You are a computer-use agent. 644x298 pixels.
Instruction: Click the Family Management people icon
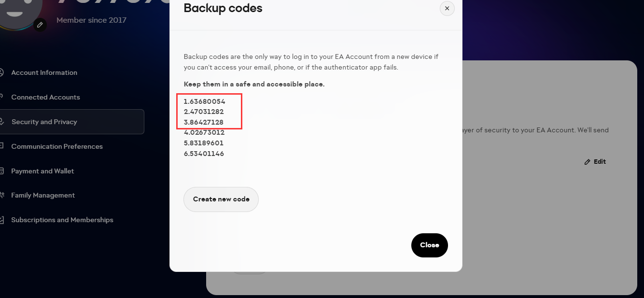pyautogui.click(x=1, y=195)
